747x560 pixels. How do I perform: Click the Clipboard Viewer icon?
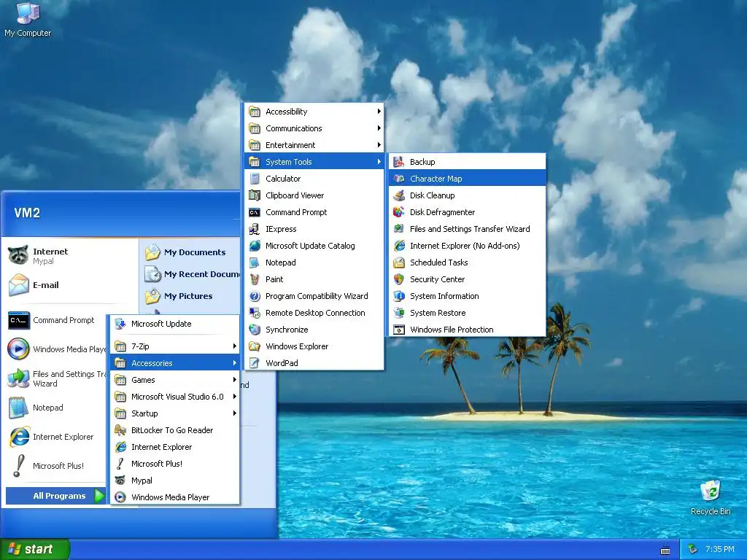[255, 195]
